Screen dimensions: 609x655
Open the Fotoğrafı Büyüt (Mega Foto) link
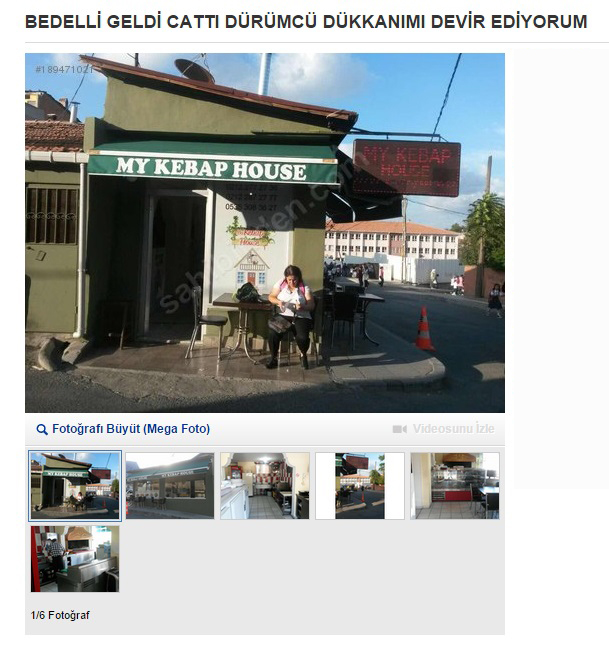click(x=131, y=429)
